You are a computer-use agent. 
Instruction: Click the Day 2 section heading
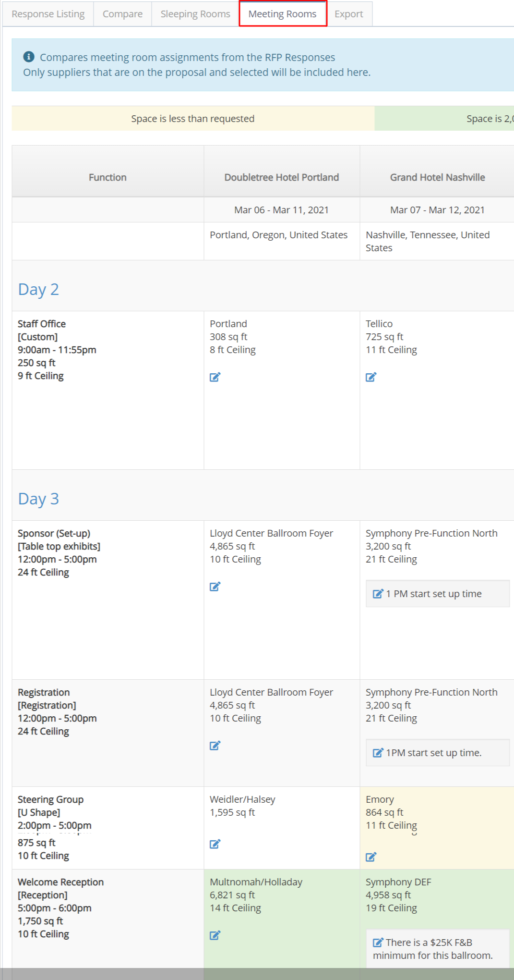[x=38, y=289]
